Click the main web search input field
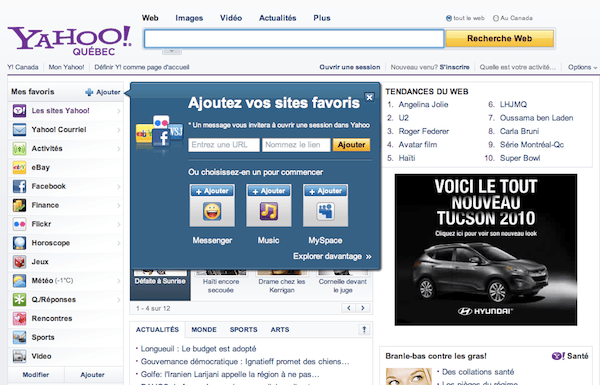The width and height of the screenshot is (600, 385). tap(294, 39)
